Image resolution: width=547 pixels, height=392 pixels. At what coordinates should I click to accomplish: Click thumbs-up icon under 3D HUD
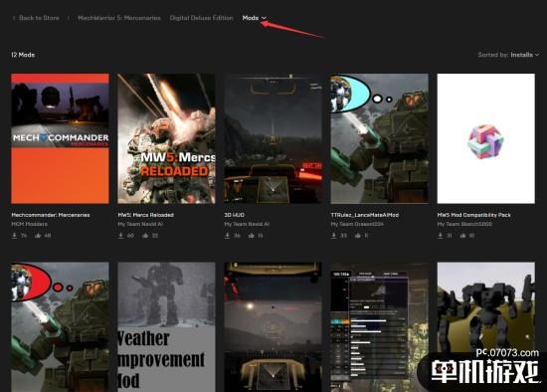252,236
